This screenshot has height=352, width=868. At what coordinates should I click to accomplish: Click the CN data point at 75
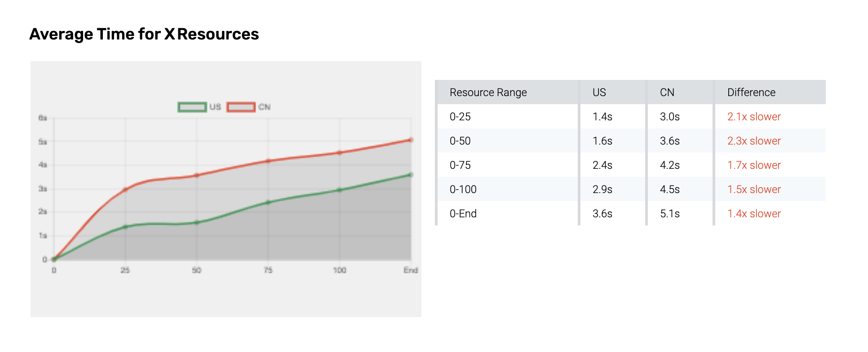point(268,161)
